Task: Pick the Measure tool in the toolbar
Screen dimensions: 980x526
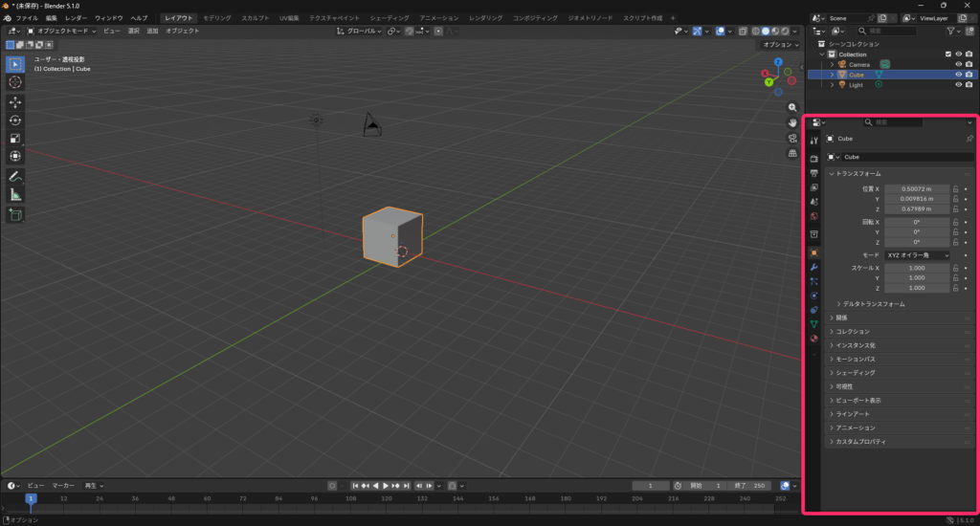Action: click(15, 194)
